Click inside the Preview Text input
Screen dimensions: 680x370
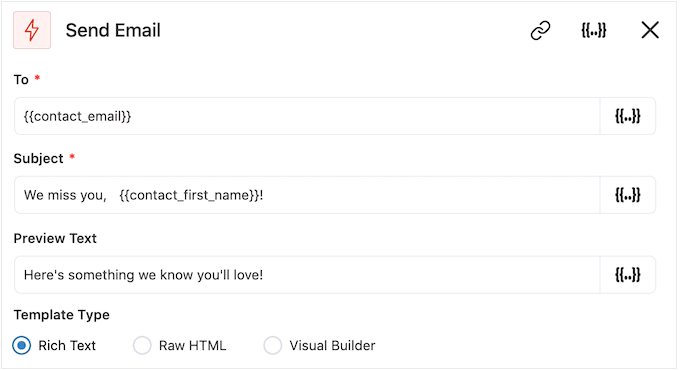[x=307, y=275]
